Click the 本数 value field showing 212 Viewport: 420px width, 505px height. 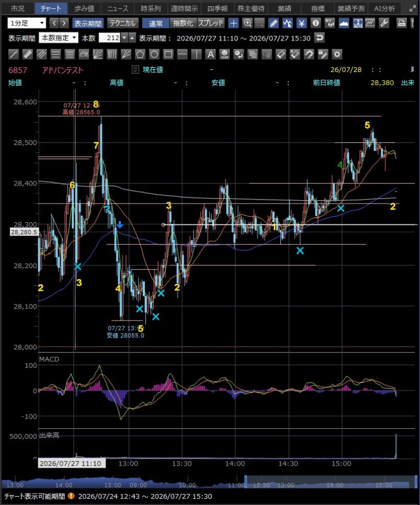pos(109,38)
